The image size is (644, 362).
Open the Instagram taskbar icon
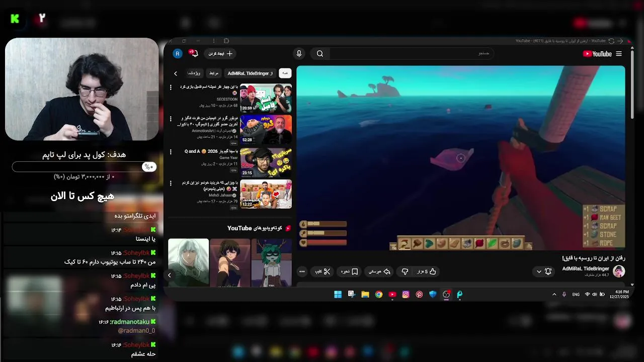(x=406, y=295)
